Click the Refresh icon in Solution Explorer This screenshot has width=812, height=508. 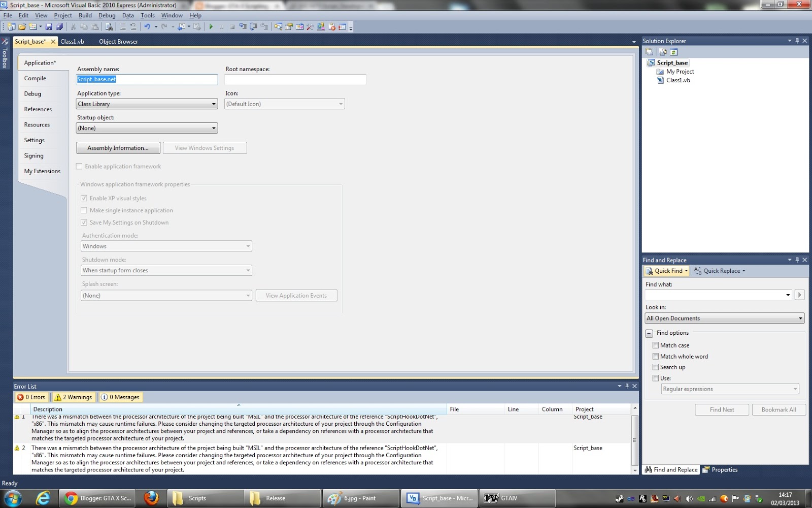click(673, 52)
